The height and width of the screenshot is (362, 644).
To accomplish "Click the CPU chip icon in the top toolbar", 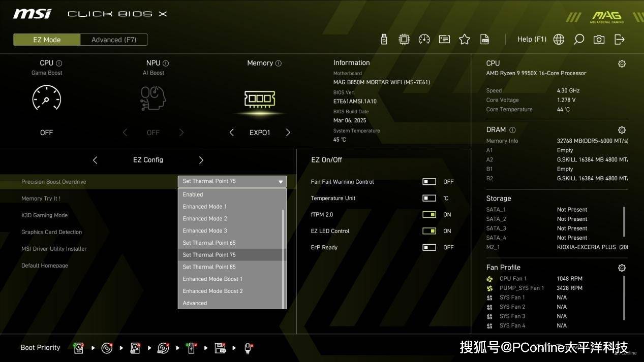I will pos(404,39).
